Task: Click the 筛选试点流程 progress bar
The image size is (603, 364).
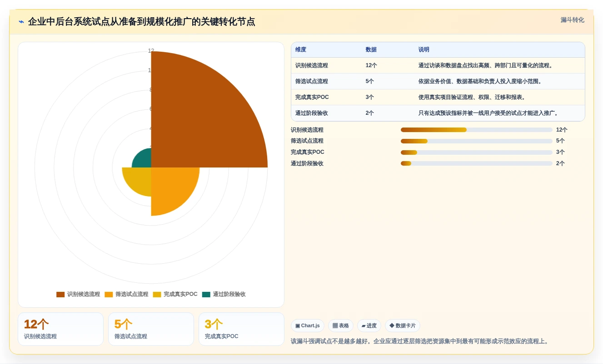Action: 477,141
